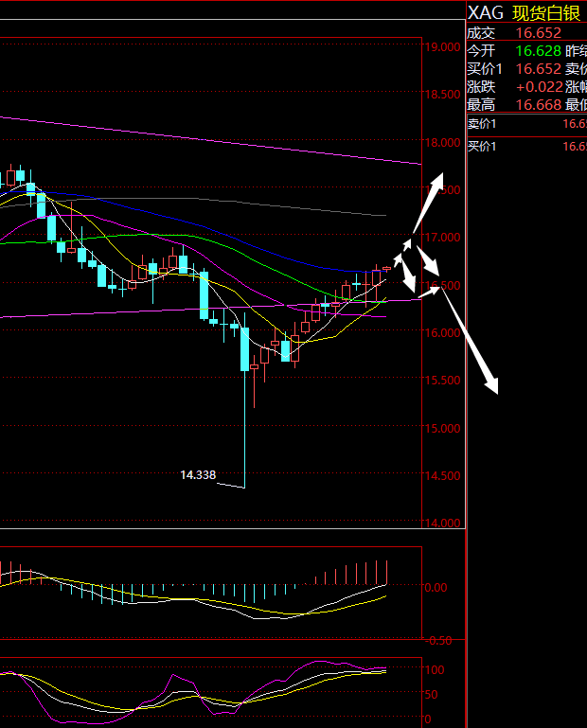The height and width of the screenshot is (728, 587).
Task: Click the 17.000 price axis label
Action: tap(442, 238)
